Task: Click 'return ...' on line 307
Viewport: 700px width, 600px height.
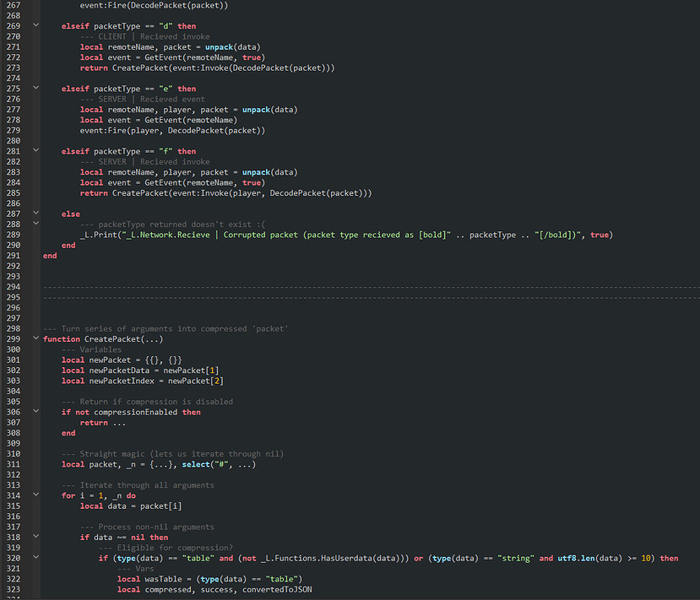Action: [x=103, y=423]
